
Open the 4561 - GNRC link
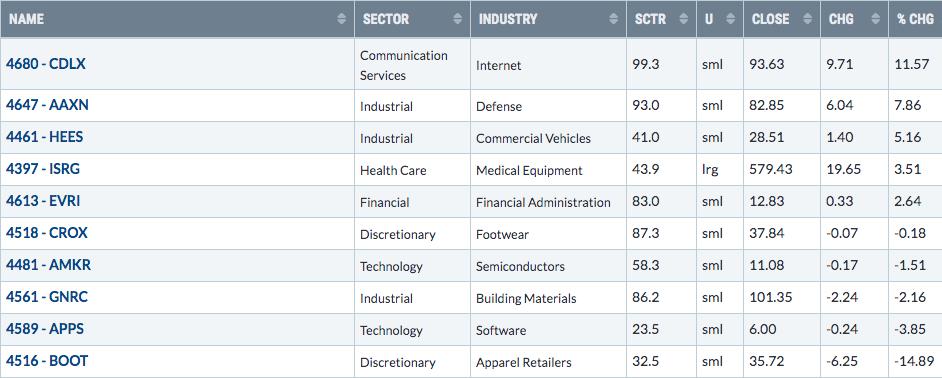click(x=47, y=296)
